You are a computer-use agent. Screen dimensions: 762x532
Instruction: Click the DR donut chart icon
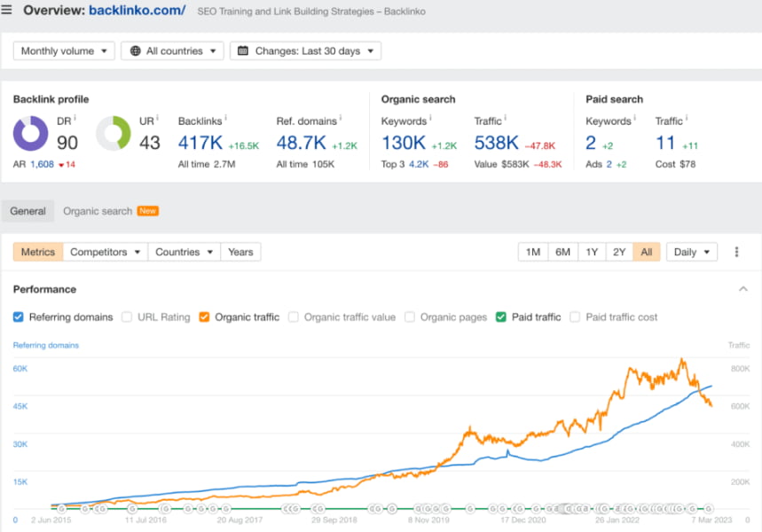pyautogui.click(x=31, y=134)
